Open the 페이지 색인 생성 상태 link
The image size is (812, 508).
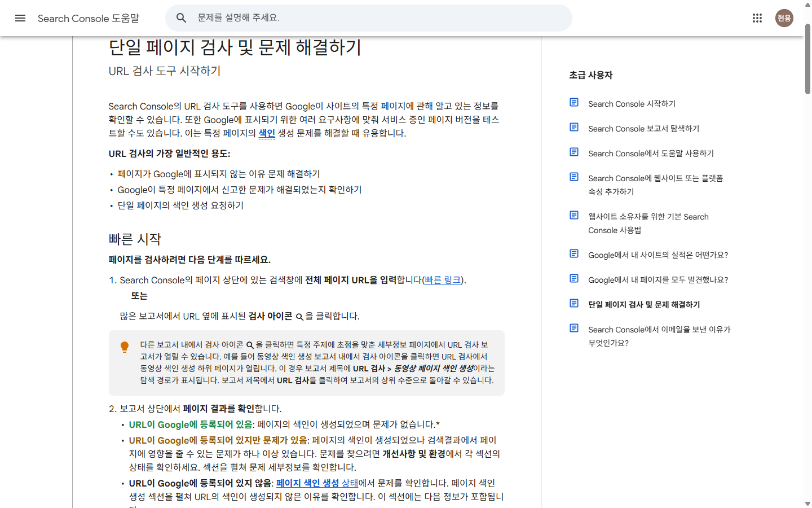coord(317,483)
